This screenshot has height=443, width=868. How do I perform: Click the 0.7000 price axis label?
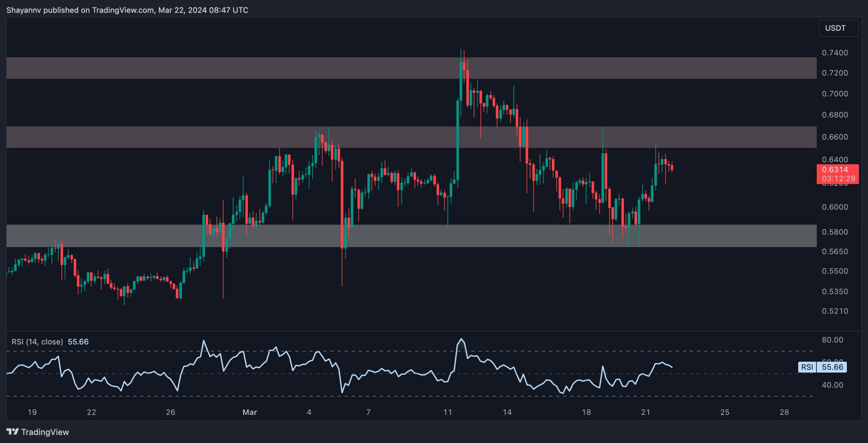835,94
